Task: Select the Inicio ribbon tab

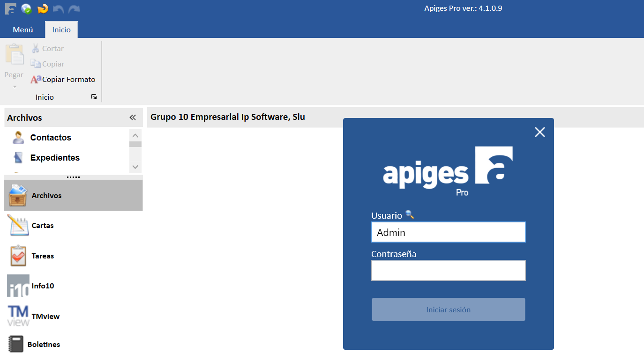Action: coord(61,29)
